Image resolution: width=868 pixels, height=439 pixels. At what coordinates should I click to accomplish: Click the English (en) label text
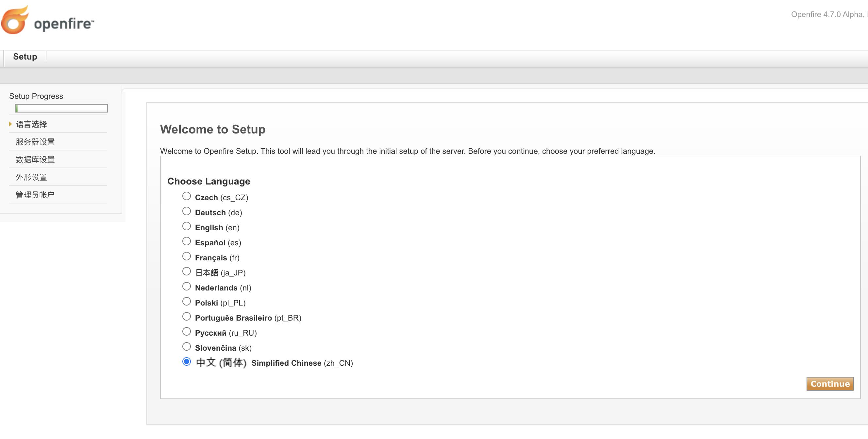(x=217, y=228)
